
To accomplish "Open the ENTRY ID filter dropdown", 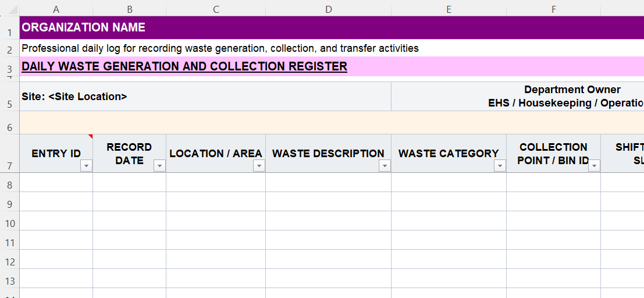I will tap(86, 166).
